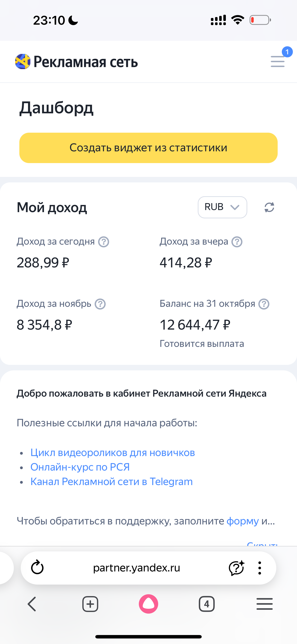Screen dimensions: 297x644
Task: Tap the pink Alice assistant button
Action: tap(148, 604)
